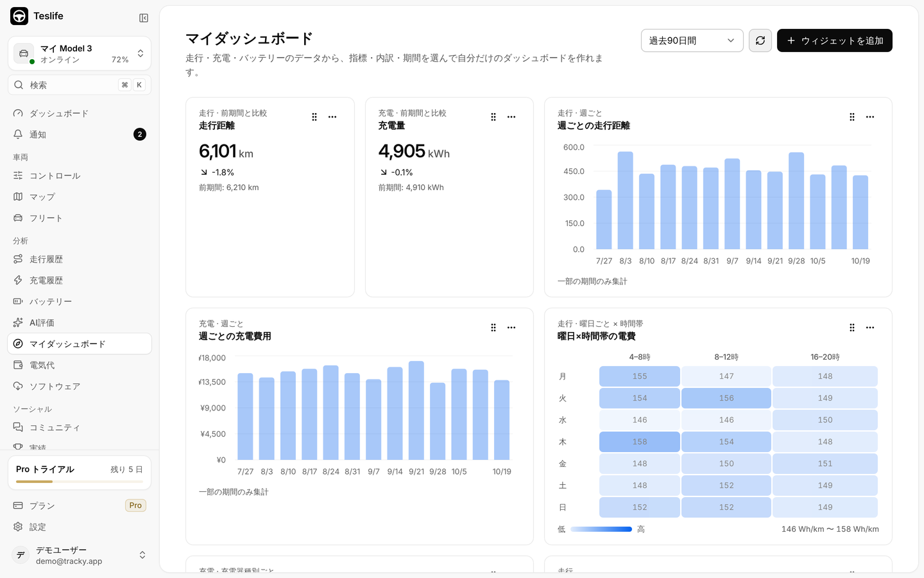Open コントロール vehicle controls
The image size is (924, 578).
(80, 175)
